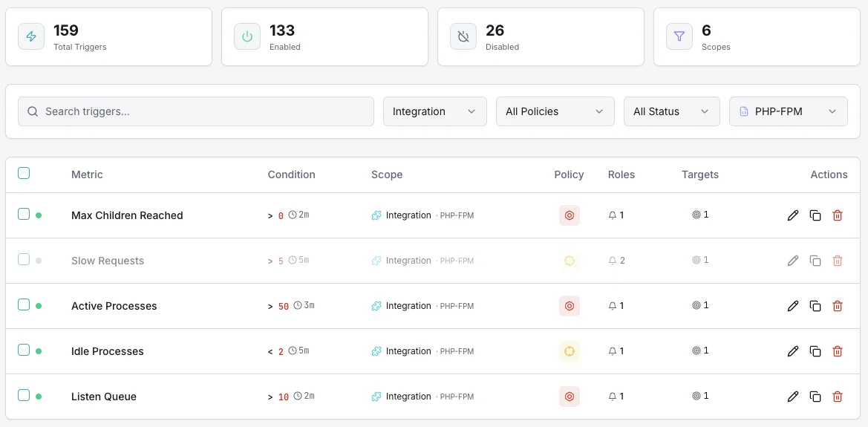Check the Listen Queue row checkbox
Image resolution: width=868 pixels, height=427 pixels.
24,395
